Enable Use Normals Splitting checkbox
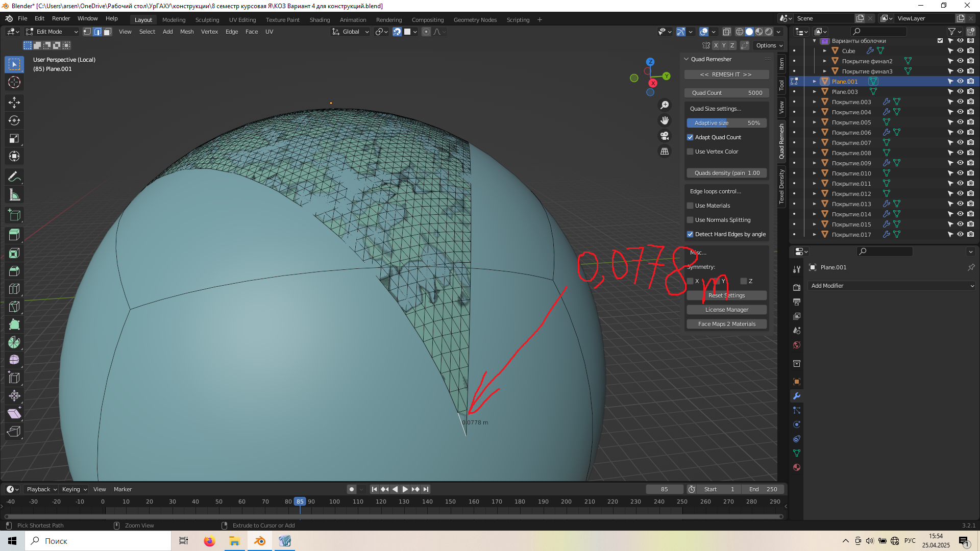The height and width of the screenshot is (551, 980). (690, 220)
